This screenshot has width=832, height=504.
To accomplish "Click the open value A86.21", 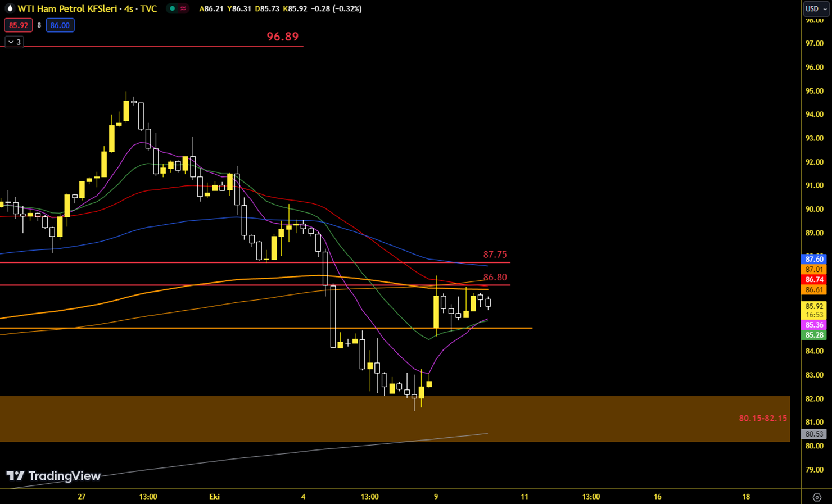I will coord(211,9).
